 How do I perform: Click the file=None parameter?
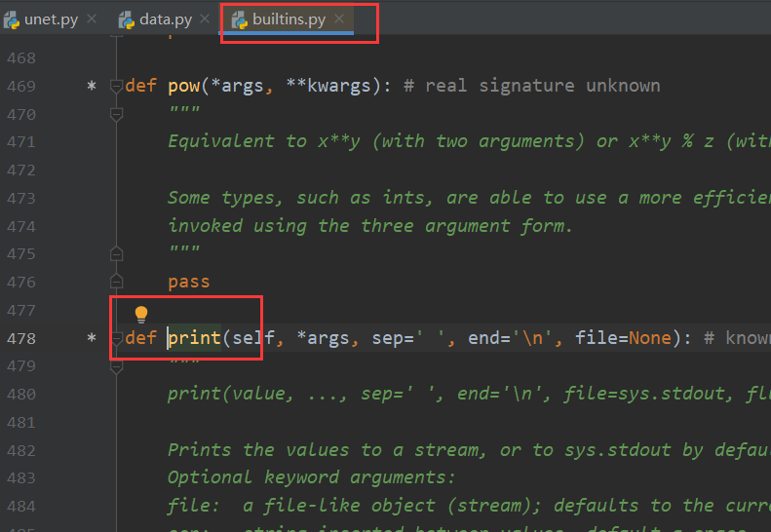623,338
